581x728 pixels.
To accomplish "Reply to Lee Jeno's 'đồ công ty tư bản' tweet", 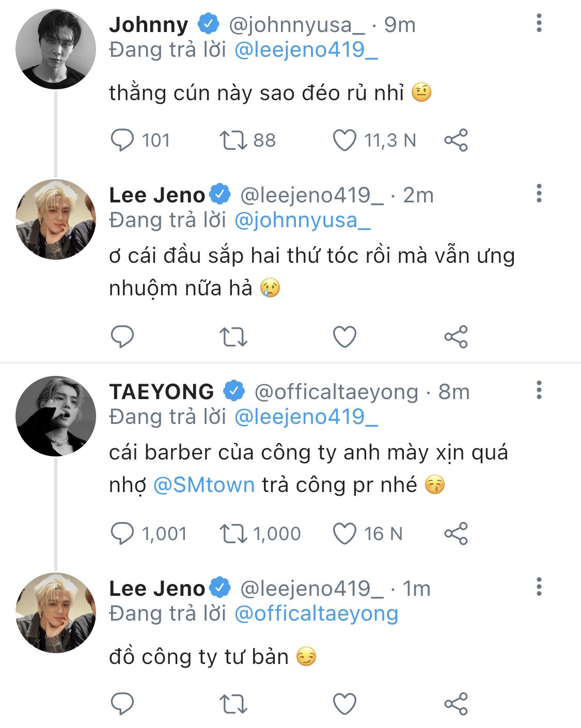I will (x=122, y=704).
